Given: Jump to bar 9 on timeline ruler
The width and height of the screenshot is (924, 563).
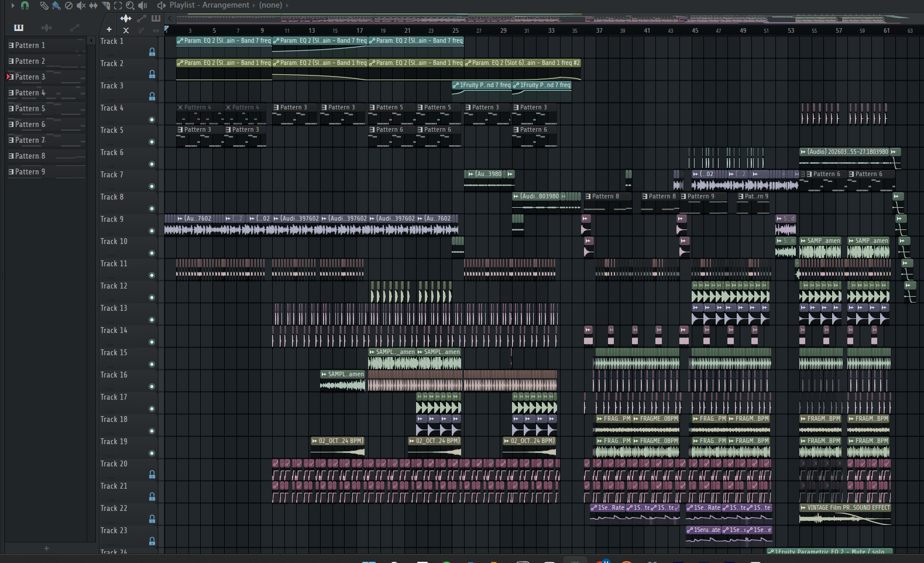Looking at the screenshot, I should 262,30.
